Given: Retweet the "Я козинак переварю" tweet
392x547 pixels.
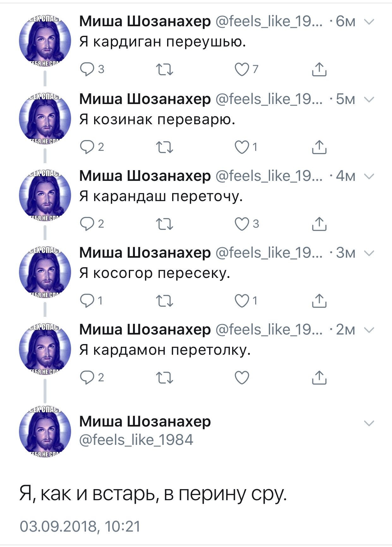Looking at the screenshot, I should click(x=165, y=147).
